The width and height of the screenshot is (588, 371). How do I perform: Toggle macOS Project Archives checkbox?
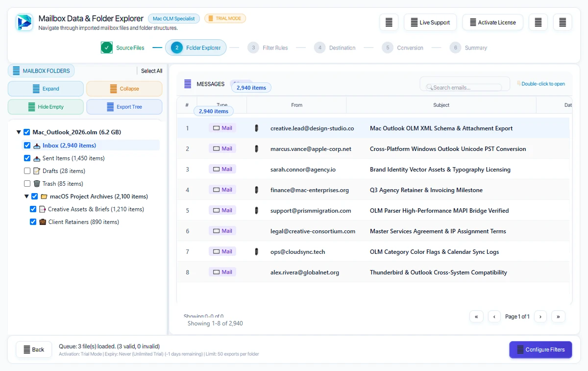click(x=35, y=197)
